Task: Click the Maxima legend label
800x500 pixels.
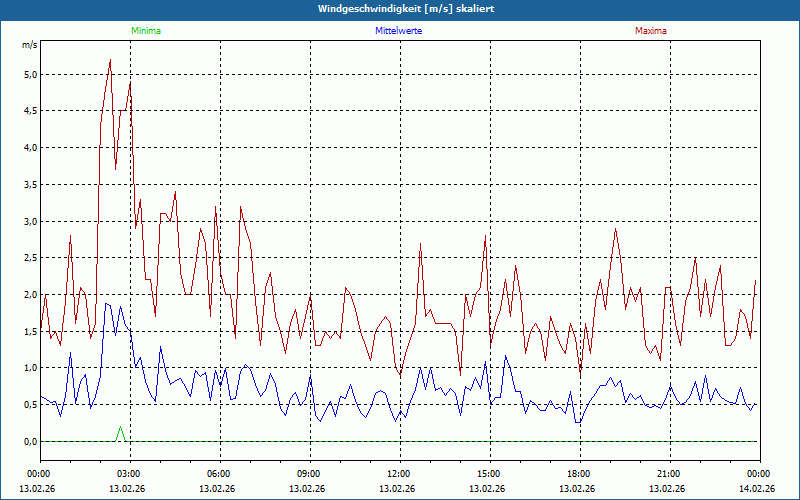Action: tap(651, 31)
